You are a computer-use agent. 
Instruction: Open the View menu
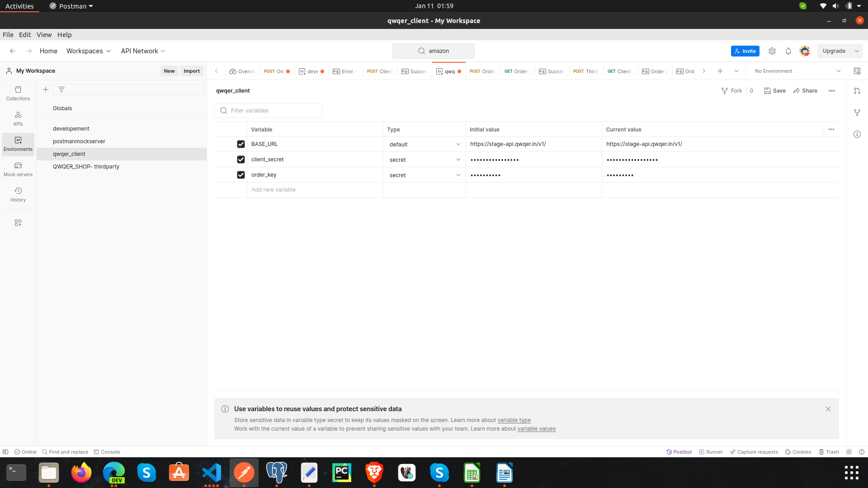click(44, 35)
